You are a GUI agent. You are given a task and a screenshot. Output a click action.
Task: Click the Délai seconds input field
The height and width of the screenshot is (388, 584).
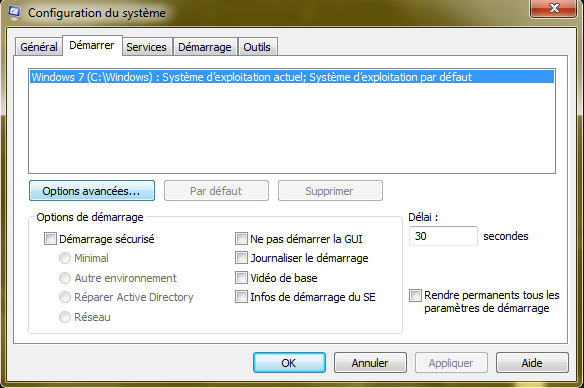(443, 236)
